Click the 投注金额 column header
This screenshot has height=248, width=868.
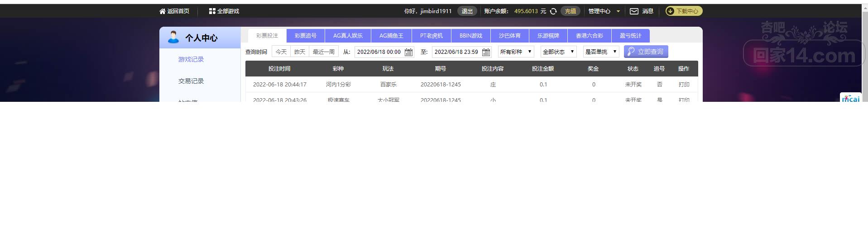tap(543, 69)
